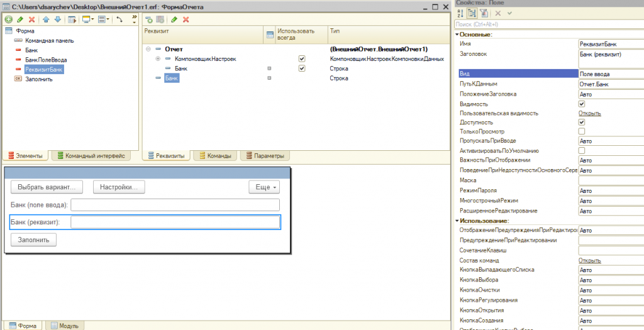Switch to the Реквизиты tab
The width and height of the screenshot is (644, 330).
[166, 155]
